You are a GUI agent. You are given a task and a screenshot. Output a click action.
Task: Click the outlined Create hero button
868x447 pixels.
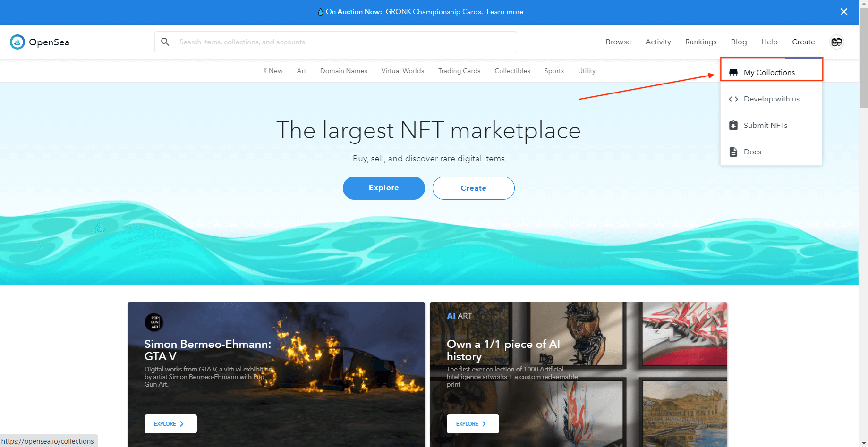coord(473,188)
